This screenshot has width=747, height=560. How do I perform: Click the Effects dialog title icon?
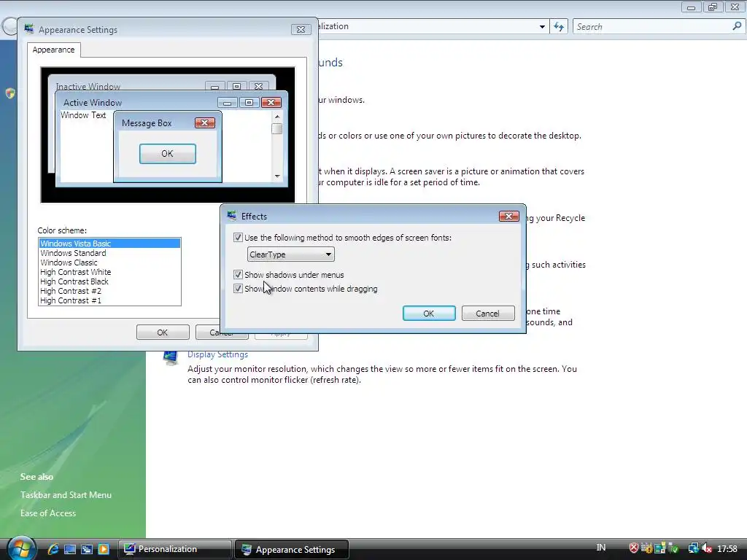pos(232,216)
